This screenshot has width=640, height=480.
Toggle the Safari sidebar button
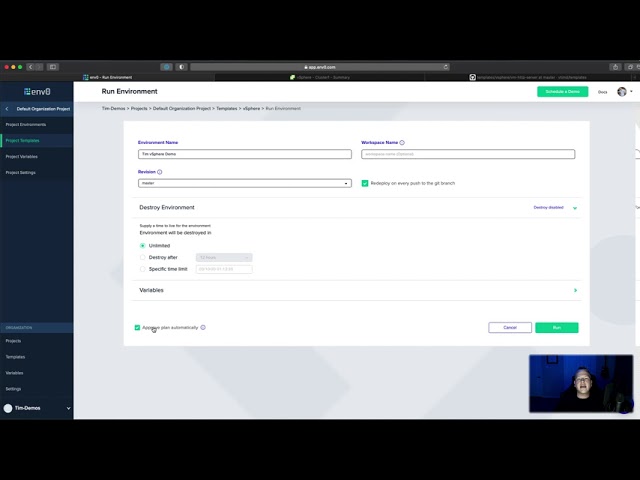(53, 67)
